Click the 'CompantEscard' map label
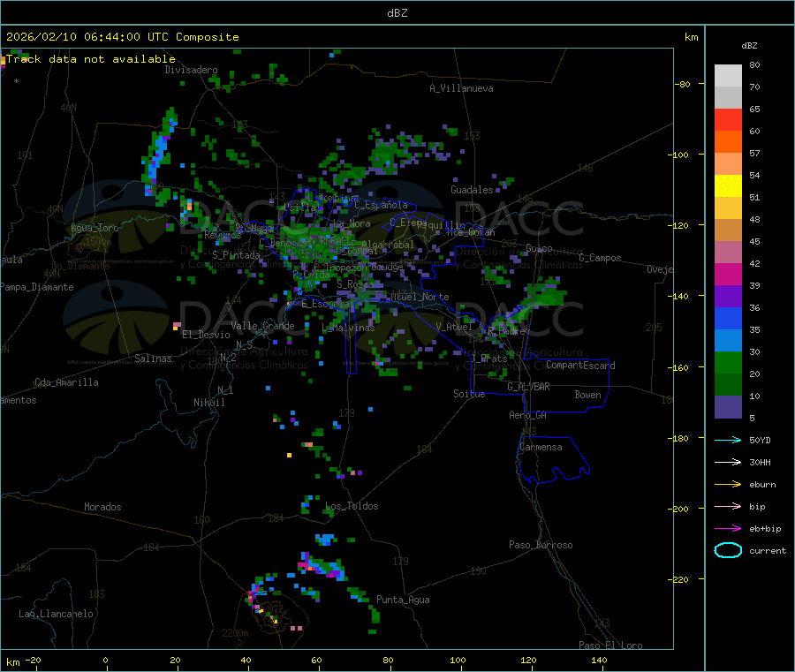Viewport: 795px width, 672px height. (x=580, y=366)
